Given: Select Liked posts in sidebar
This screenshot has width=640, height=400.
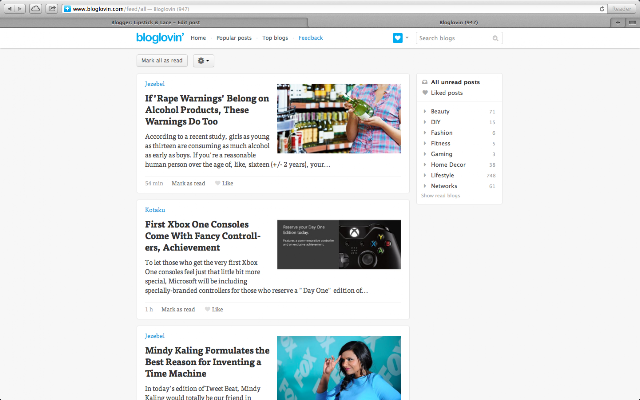Looking at the screenshot, I should point(447,93).
